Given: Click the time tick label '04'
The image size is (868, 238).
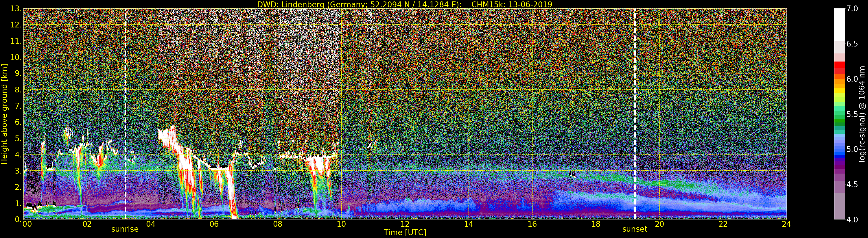Looking at the screenshot, I should 151,224.
